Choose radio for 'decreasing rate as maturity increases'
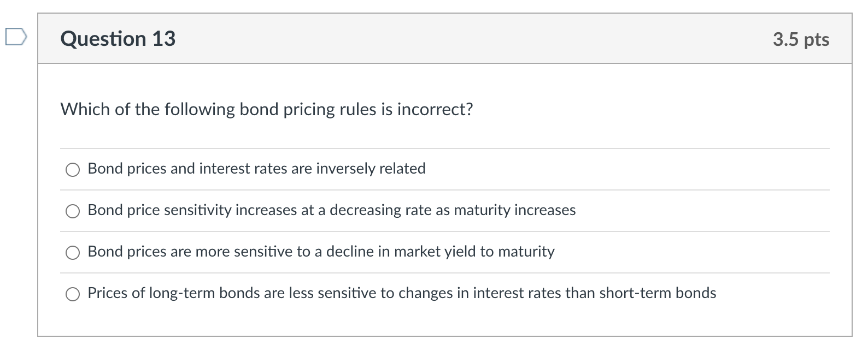Screen dimensions: 868x345 tap(73, 211)
